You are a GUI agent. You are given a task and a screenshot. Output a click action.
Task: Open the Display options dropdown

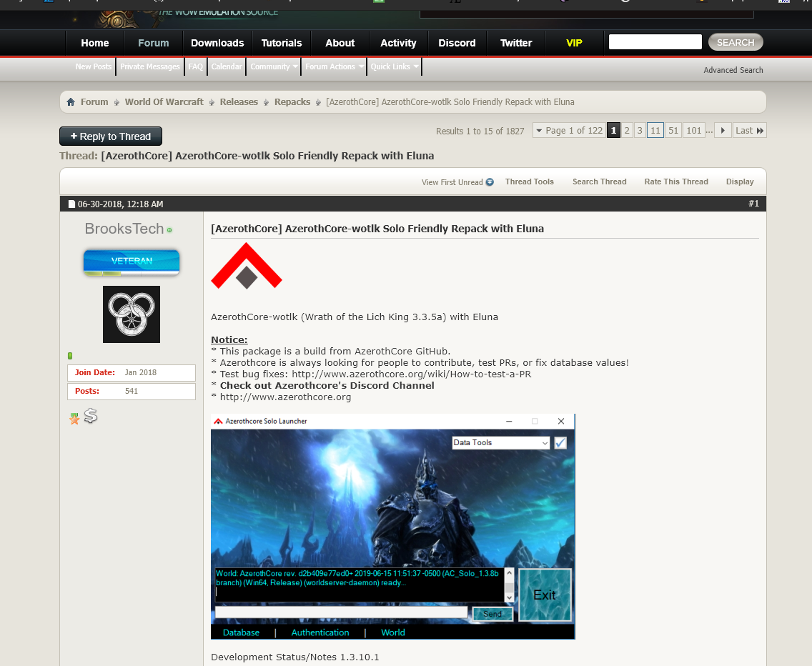740,182
